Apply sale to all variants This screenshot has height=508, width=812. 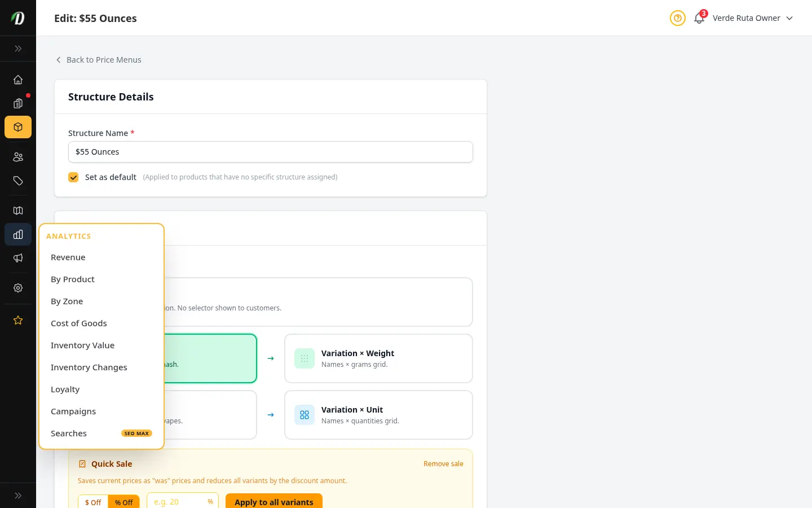(x=274, y=502)
